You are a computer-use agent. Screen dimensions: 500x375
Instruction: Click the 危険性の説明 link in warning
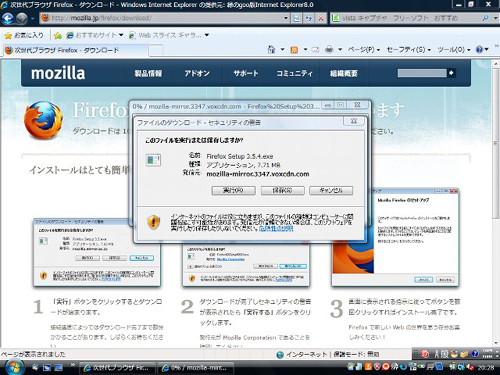276,228
